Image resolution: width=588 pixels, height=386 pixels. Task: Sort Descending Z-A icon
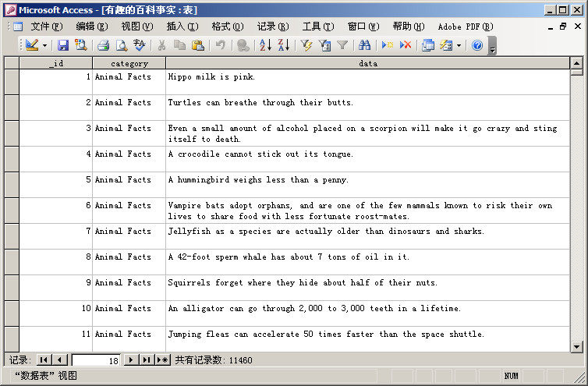(284, 45)
